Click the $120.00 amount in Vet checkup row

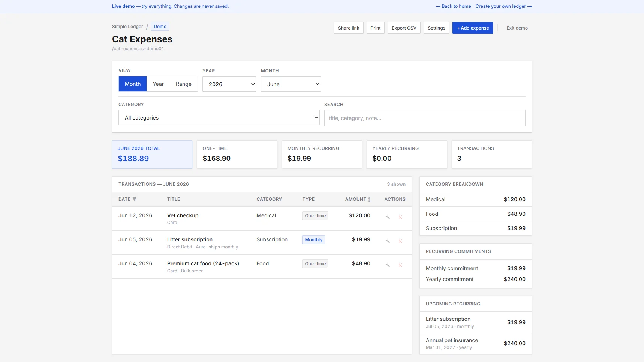359,215
